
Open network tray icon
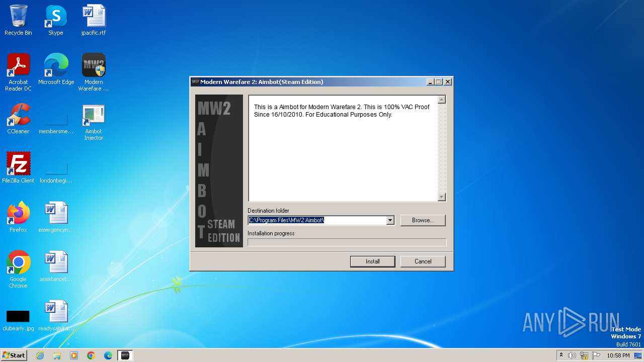click(x=584, y=355)
